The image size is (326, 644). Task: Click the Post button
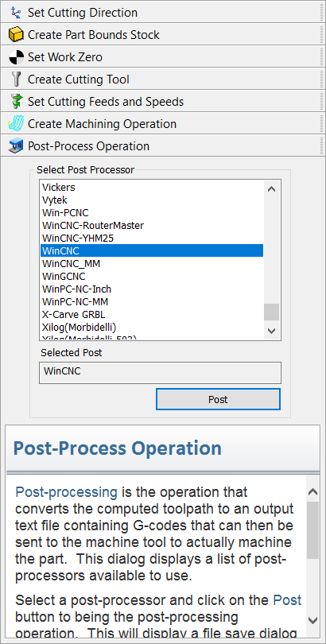click(x=218, y=399)
